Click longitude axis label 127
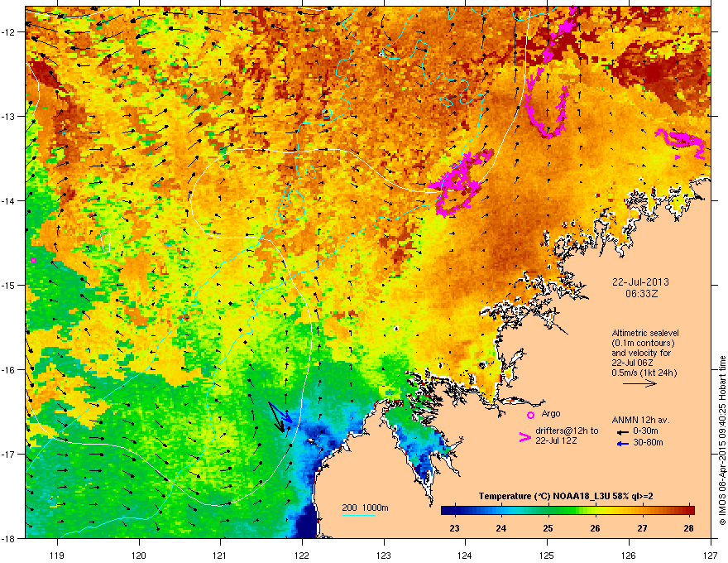The image size is (728, 563). pos(711,555)
